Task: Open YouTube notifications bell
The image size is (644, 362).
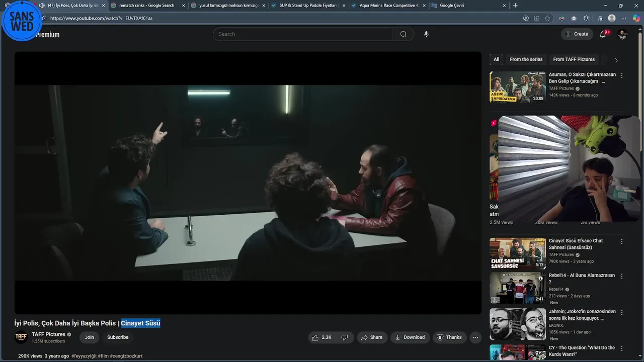Action: coord(603,34)
